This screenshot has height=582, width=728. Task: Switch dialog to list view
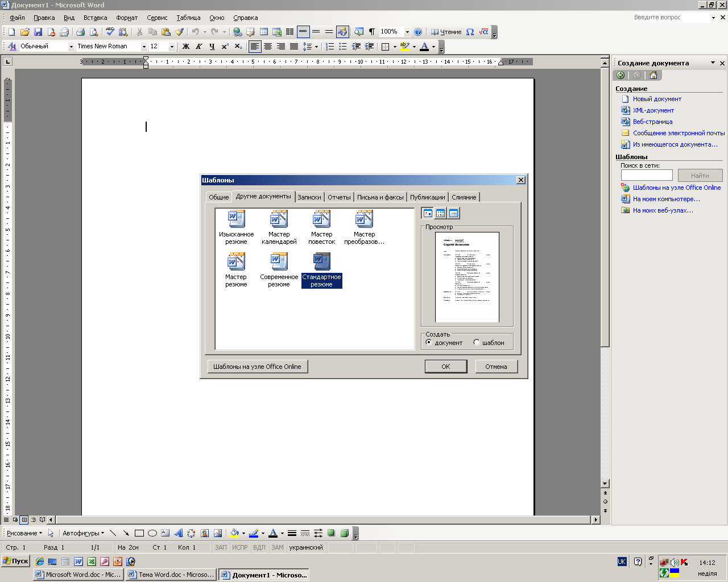[x=441, y=213]
